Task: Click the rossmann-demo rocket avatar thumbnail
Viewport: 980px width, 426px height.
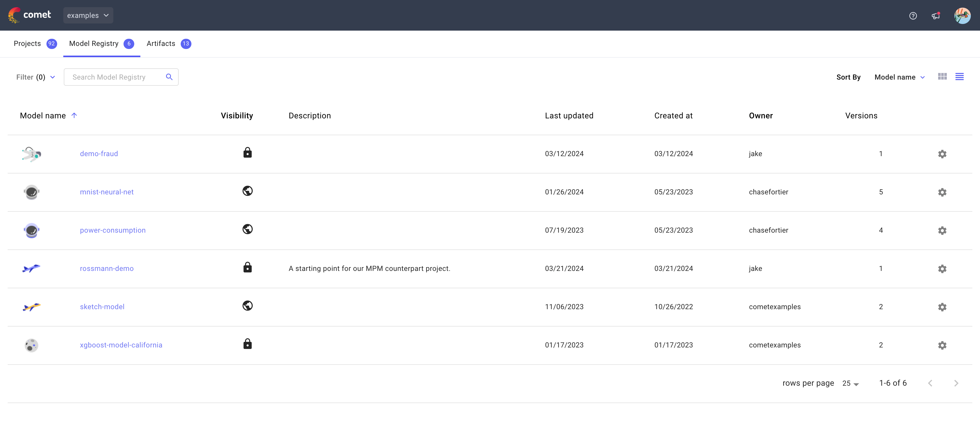Action: [31, 269]
